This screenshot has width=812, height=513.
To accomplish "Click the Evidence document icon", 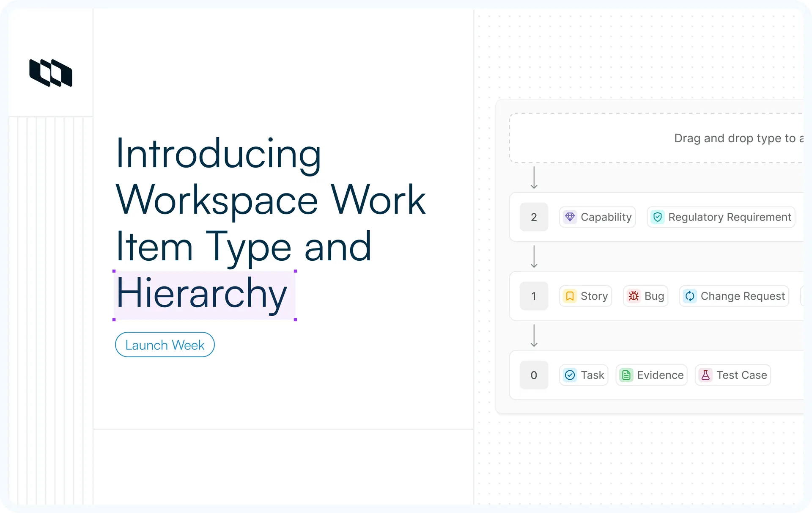I will tap(626, 375).
